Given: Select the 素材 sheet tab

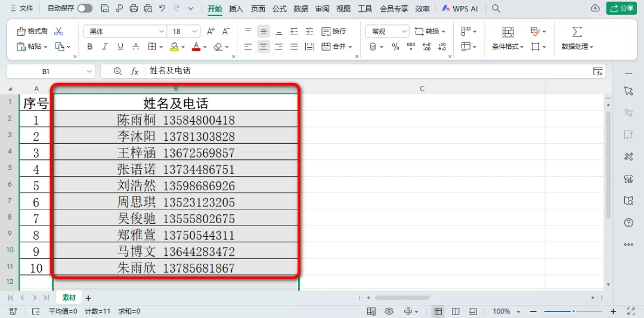Looking at the screenshot, I should (69, 298).
